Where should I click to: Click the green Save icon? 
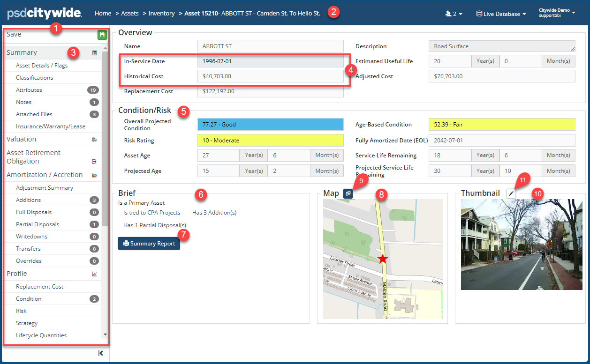pos(102,35)
